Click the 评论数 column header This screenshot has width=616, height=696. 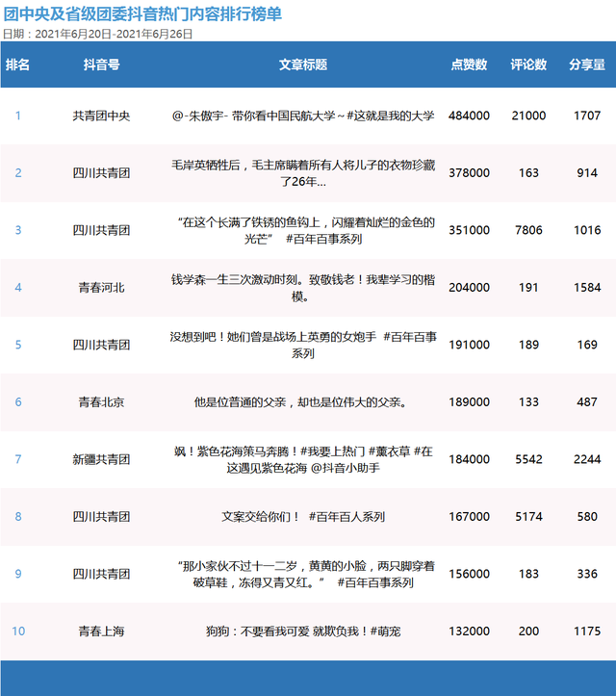(528, 64)
